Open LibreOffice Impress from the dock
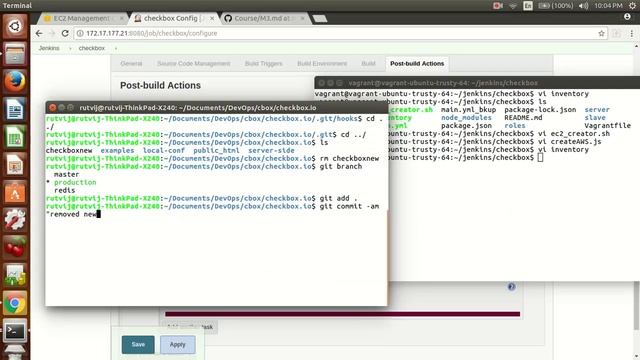Image resolution: width=640 pixels, height=360 pixels. pos(15,165)
